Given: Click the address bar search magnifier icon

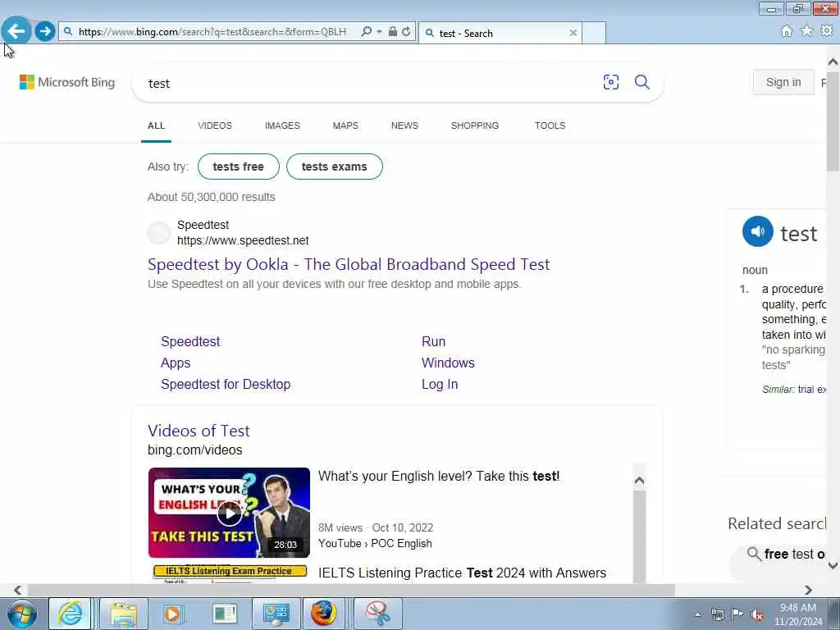Looking at the screenshot, I should pos(367,32).
